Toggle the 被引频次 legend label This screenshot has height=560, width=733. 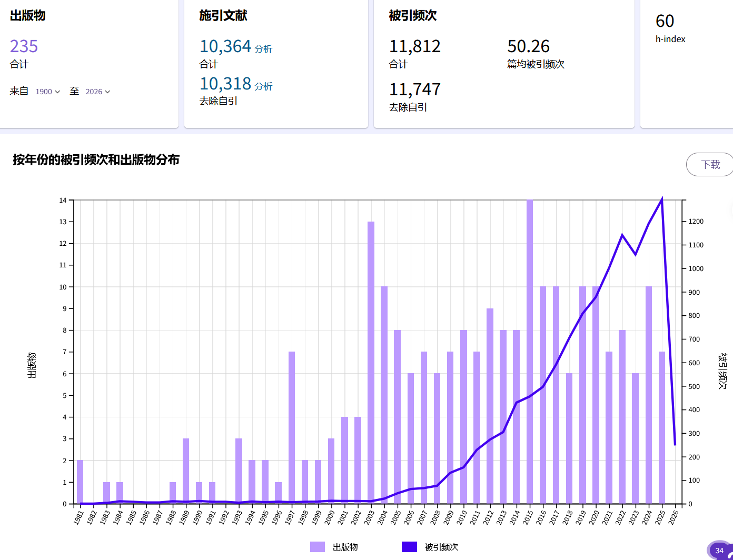(441, 547)
